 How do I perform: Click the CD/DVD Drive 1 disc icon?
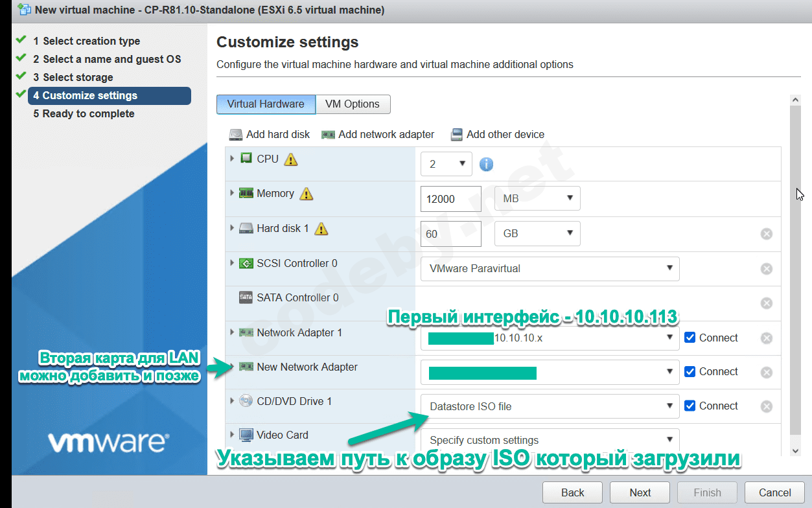(x=246, y=401)
